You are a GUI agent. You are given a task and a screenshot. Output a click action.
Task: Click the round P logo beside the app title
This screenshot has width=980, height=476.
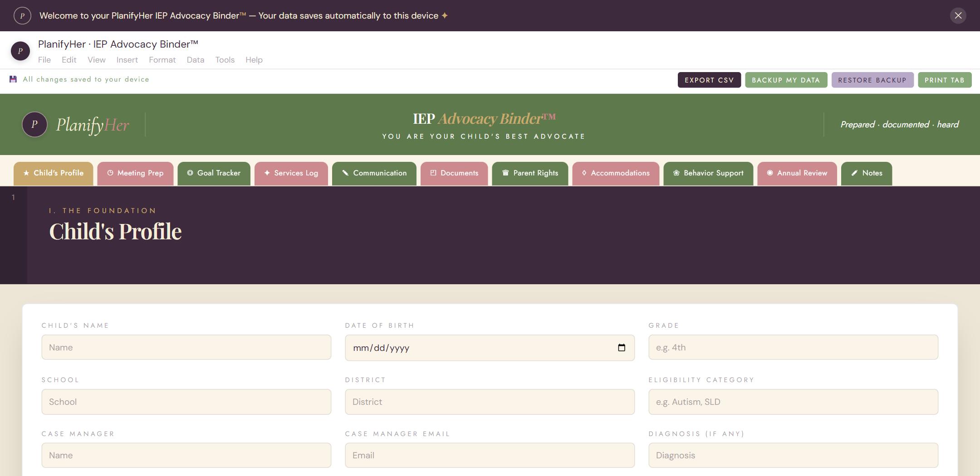coord(20,51)
